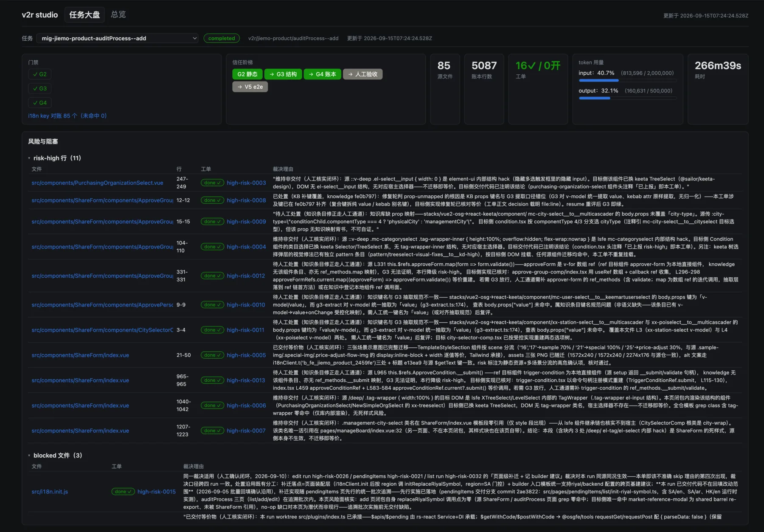Collapse the blocked 文件 (3) section

55,455
